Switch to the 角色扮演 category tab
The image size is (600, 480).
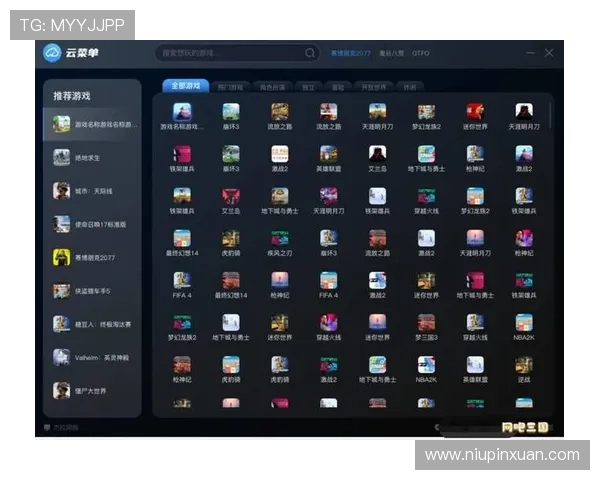tap(272, 88)
